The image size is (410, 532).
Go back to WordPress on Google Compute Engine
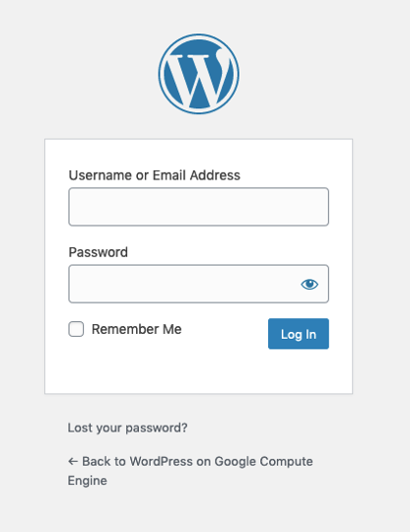tap(190, 471)
